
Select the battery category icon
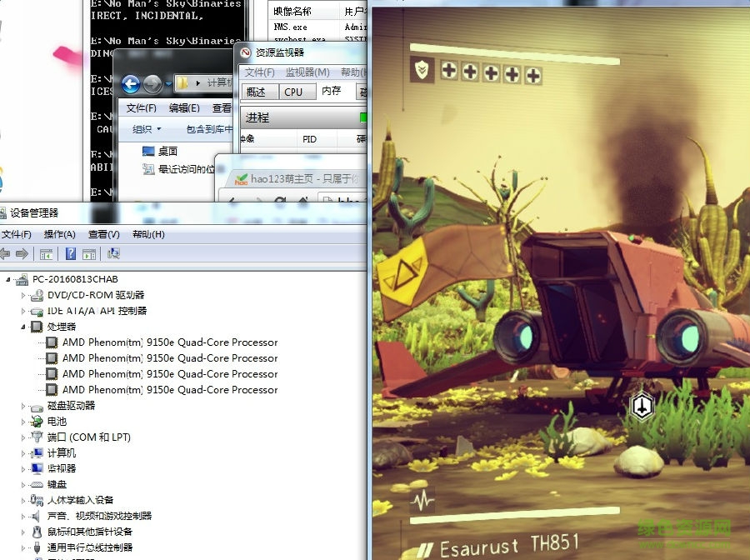37,422
